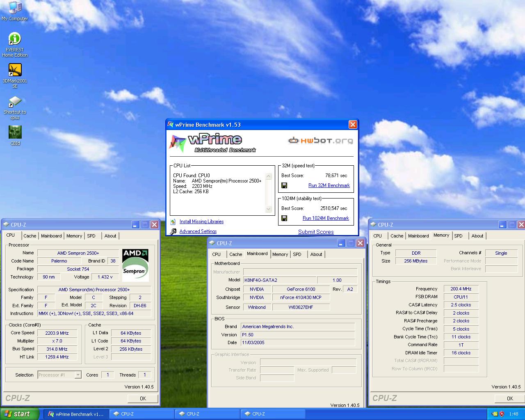Click the Code Name Palermo field
Image resolution: width=525 pixels, height=420 pixels.
pos(59,261)
